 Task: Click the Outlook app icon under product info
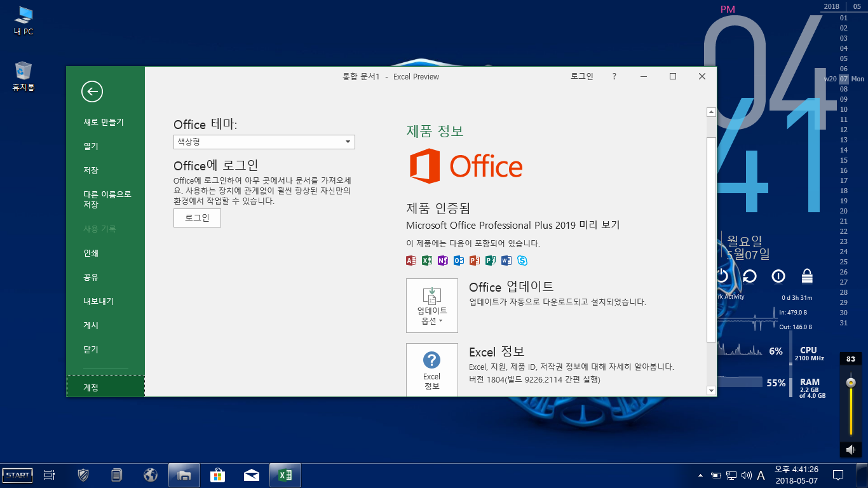(x=459, y=261)
